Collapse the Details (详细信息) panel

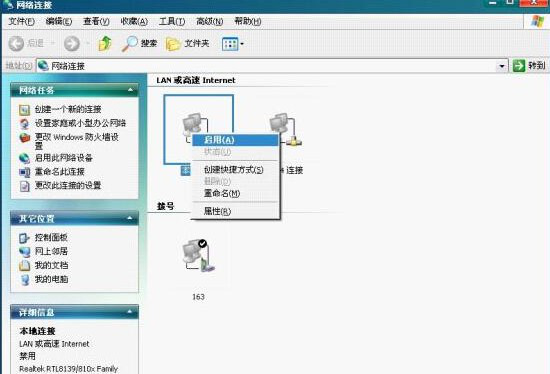pos(130,312)
